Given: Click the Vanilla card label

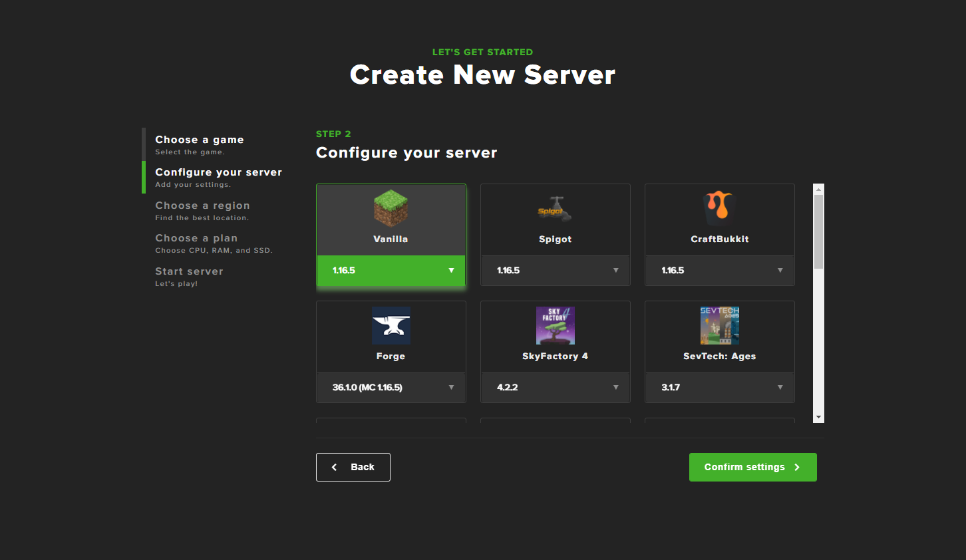Looking at the screenshot, I should tap(391, 239).
